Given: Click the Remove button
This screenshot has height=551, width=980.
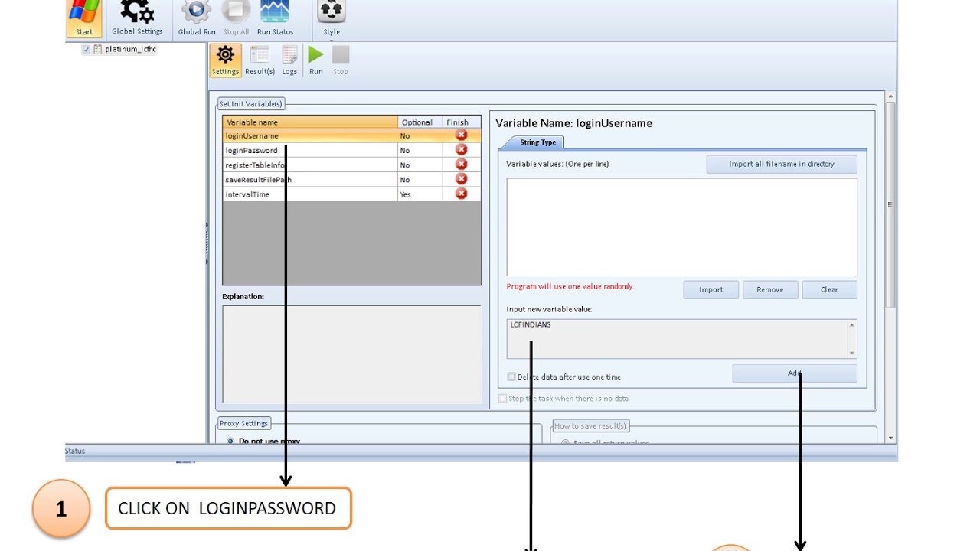Looking at the screenshot, I should point(770,289).
